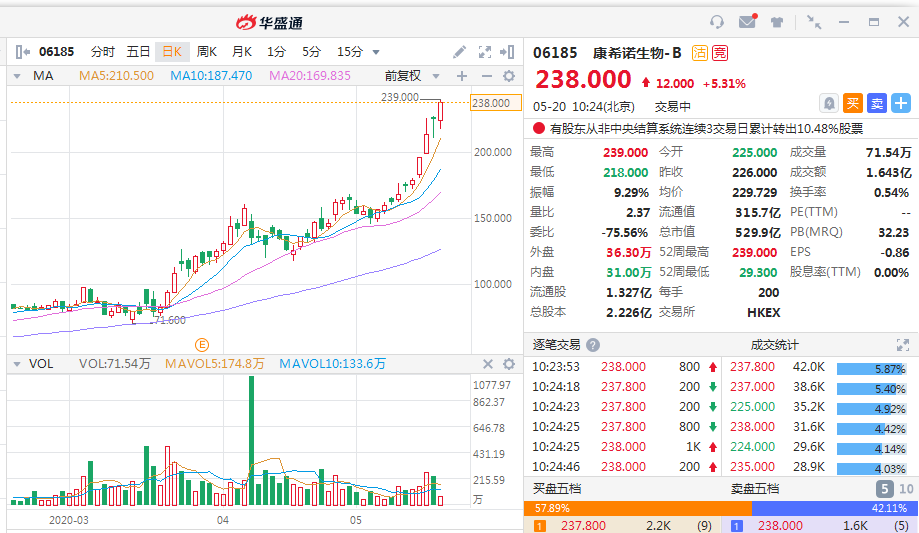Open the 逐笔交易 tick trades tab
The height and width of the screenshot is (533, 919).
click(556, 345)
